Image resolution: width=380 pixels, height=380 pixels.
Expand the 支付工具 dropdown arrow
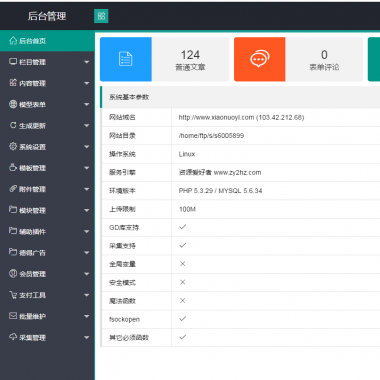(87, 295)
